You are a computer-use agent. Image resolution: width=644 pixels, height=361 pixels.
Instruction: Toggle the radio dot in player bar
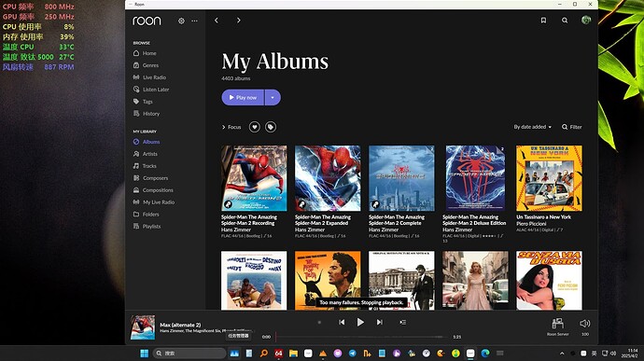tap(319, 323)
